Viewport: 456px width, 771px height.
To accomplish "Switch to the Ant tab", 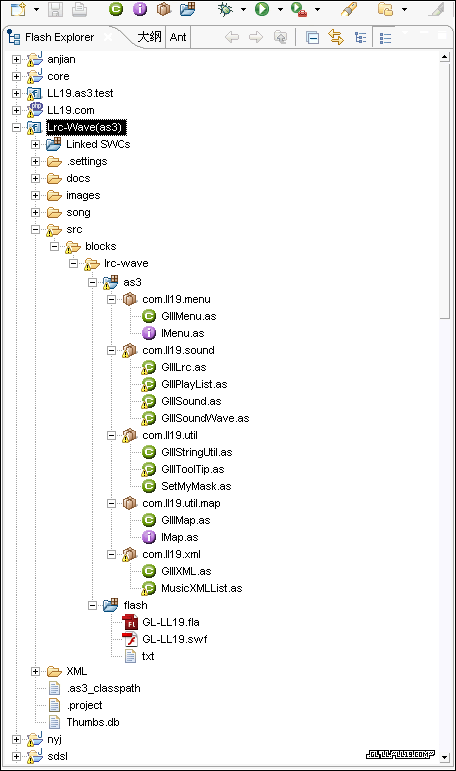I will click(178, 37).
